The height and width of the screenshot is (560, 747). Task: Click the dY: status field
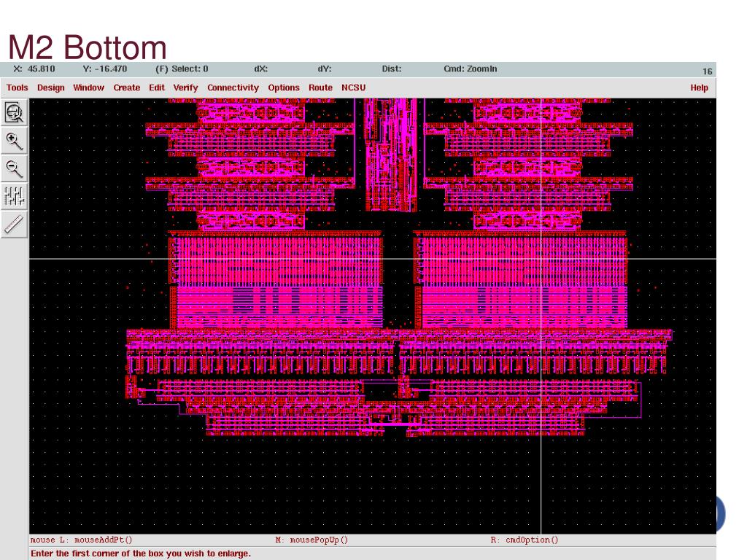click(x=325, y=69)
